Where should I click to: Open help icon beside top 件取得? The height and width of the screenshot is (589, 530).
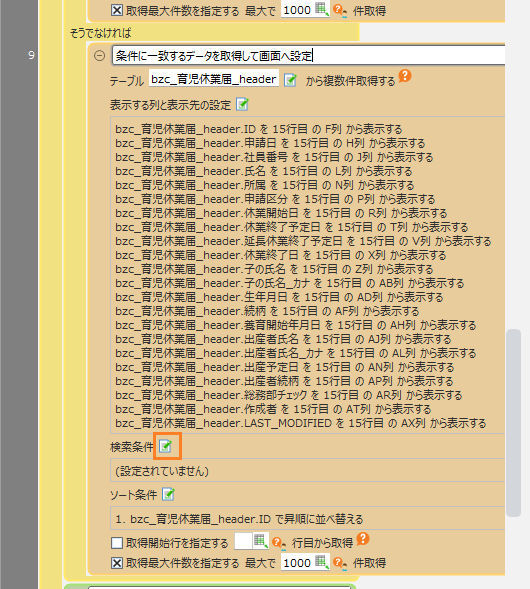pyautogui.click(x=340, y=11)
